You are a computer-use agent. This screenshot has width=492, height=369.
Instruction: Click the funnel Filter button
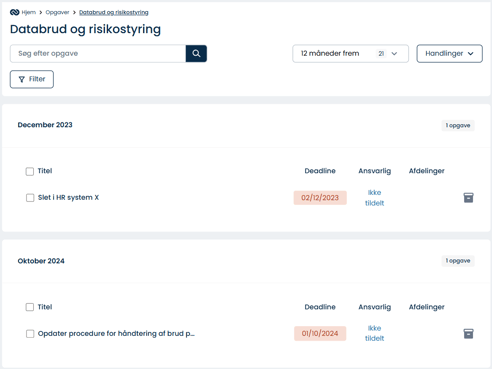32,79
